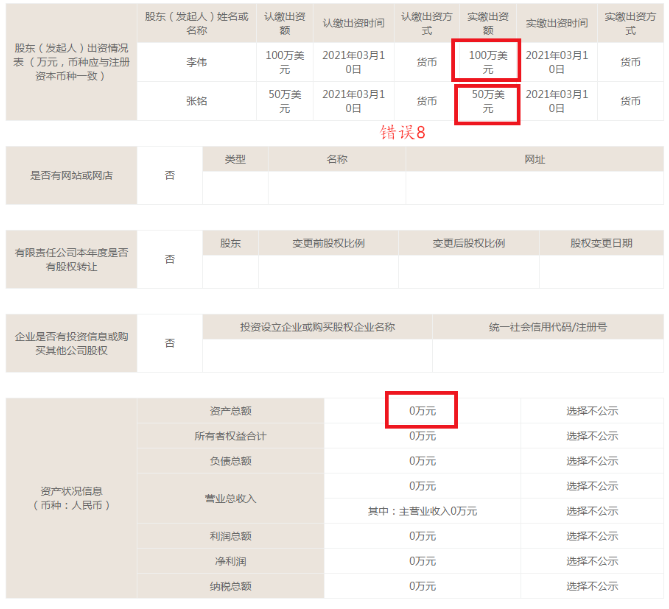Image resolution: width=669 pixels, height=609 pixels.
Task: Click the 利润总额 row label
Action: pos(230,536)
